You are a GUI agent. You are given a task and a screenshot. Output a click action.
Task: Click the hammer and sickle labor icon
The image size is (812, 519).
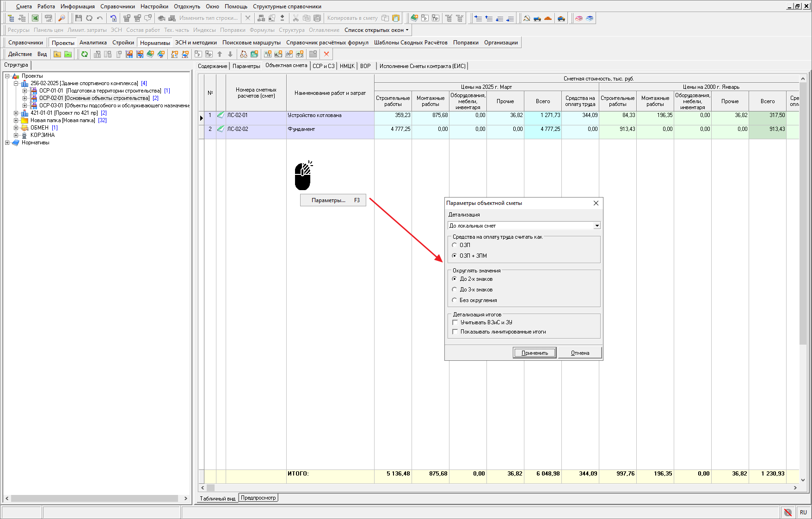tap(527, 19)
